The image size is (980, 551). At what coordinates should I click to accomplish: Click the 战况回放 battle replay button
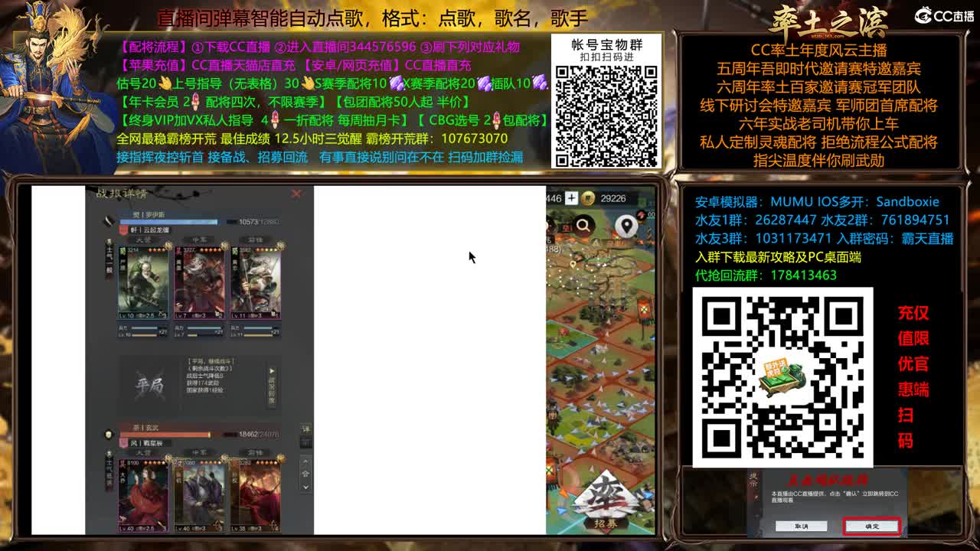pyautogui.click(x=271, y=386)
